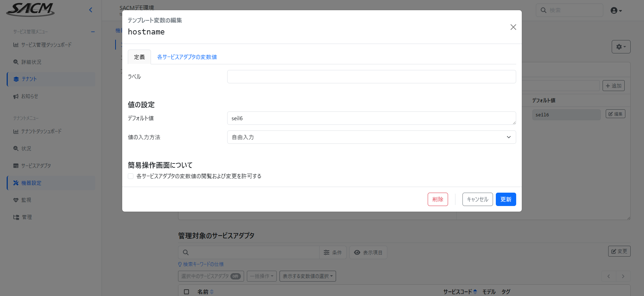Image resolution: width=644 pixels, height=296 pixels.
Task: Open the 値の入力方法 dropdown
Action: (371, 137)
